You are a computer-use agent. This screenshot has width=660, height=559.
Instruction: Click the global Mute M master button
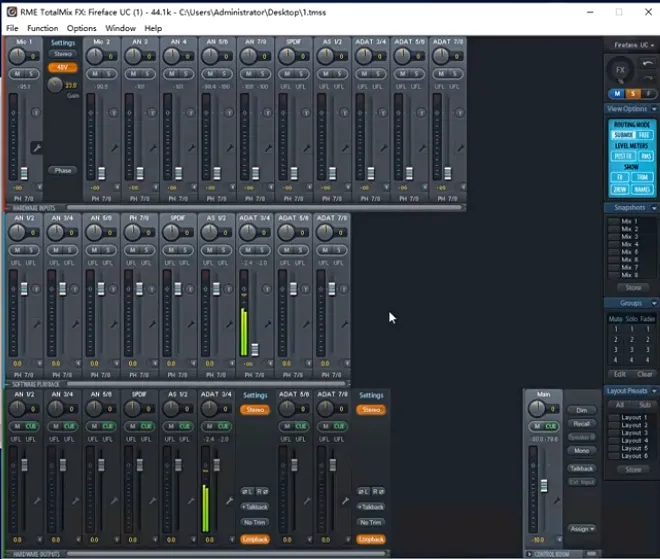[x=617, y=94]
